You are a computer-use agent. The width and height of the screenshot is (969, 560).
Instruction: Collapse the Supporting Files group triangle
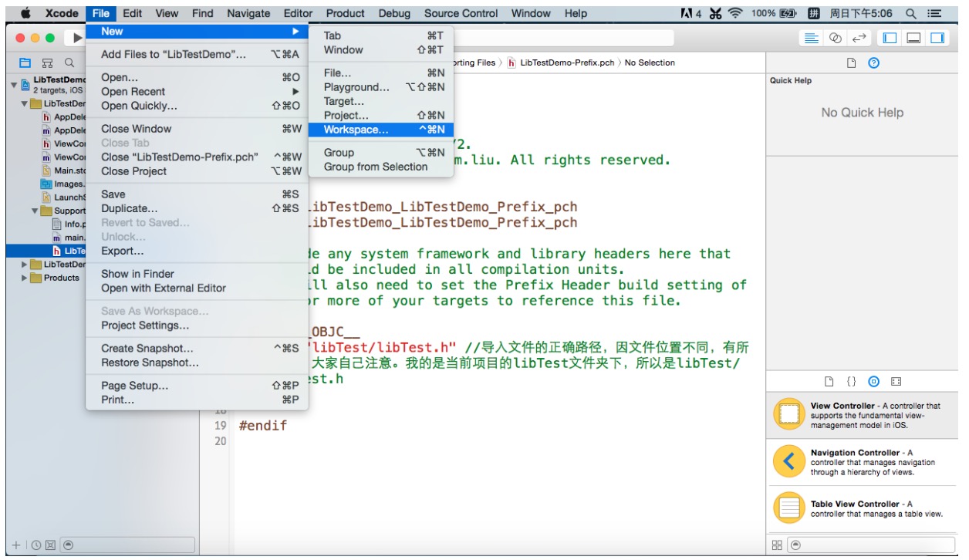point(35,211)
